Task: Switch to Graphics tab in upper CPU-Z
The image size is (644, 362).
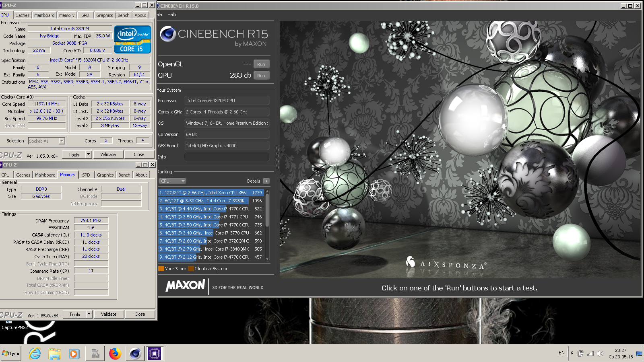Action: [105, 15]
